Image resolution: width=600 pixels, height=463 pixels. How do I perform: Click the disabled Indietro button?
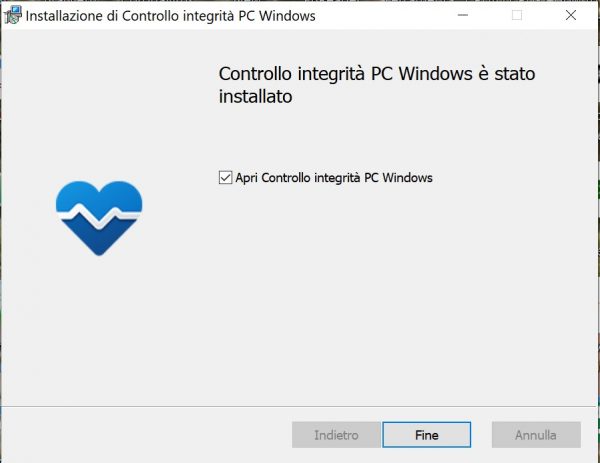pos(336,435)
